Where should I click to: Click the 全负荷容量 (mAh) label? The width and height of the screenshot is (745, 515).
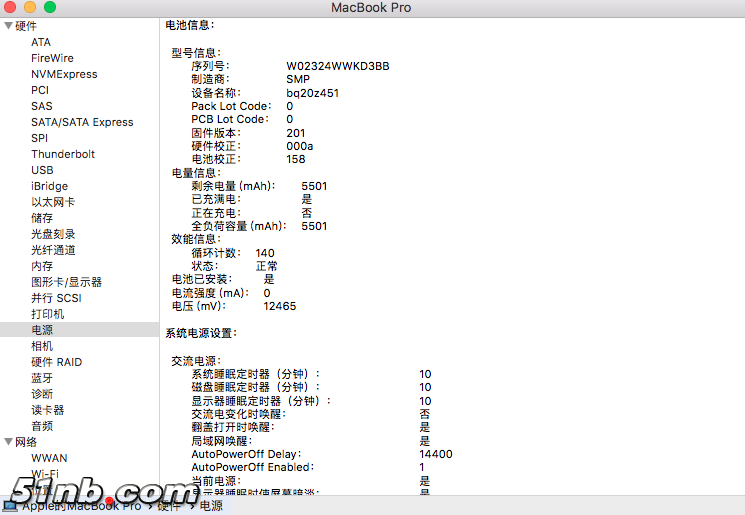239,226
